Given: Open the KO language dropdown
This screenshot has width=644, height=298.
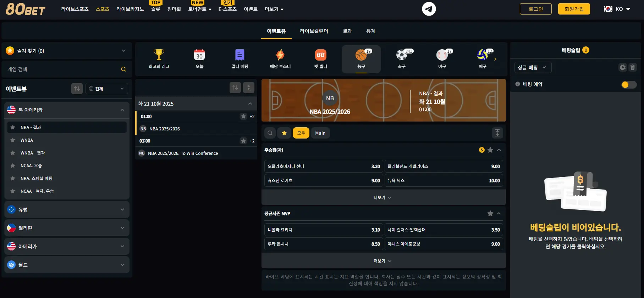Looking at the screenshot, I should point(617,9).
